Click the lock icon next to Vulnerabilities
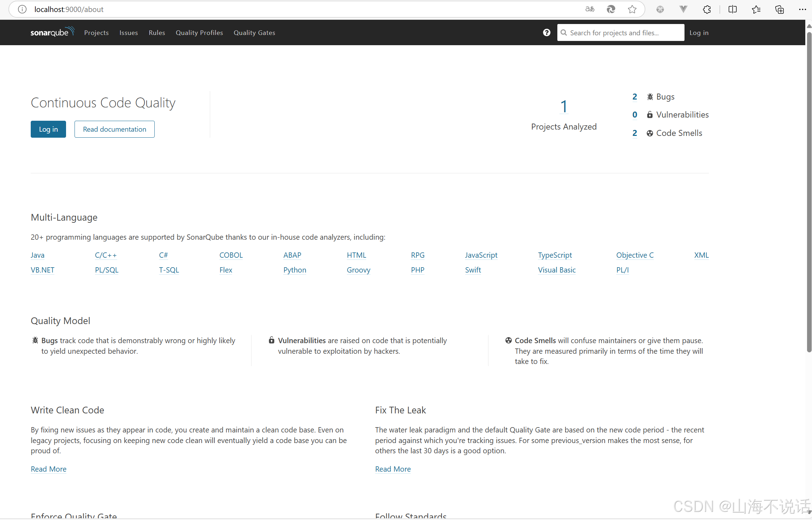This screenshot has width=812, height=520. tap(650, 115)
